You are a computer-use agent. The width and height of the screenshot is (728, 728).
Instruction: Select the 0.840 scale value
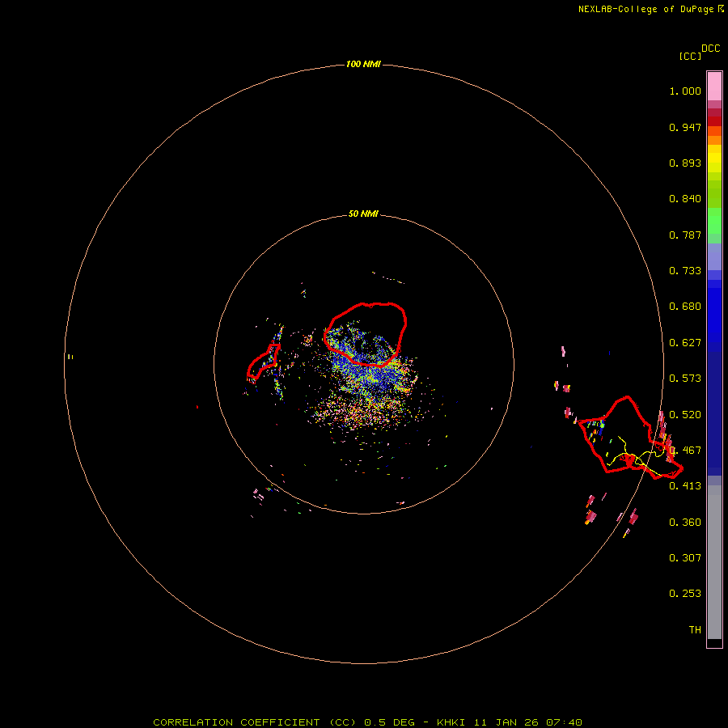coord(685,199)
